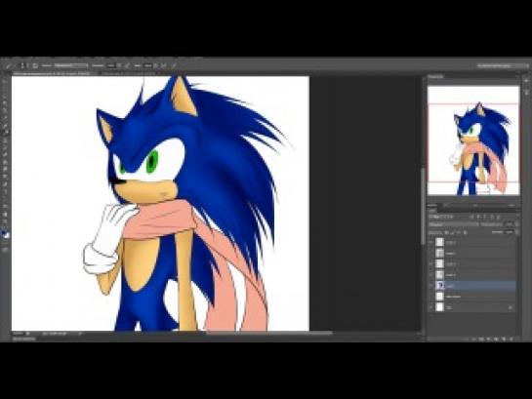532x399 pixels.
Task: Select the History Brush tool
Action: (x=6, y=147)
